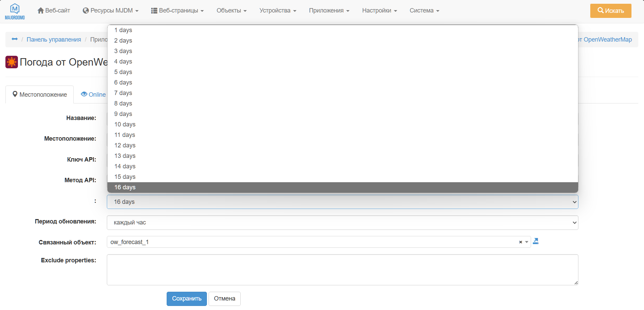Open the Период обновления dropdown

tap(342, 222)
